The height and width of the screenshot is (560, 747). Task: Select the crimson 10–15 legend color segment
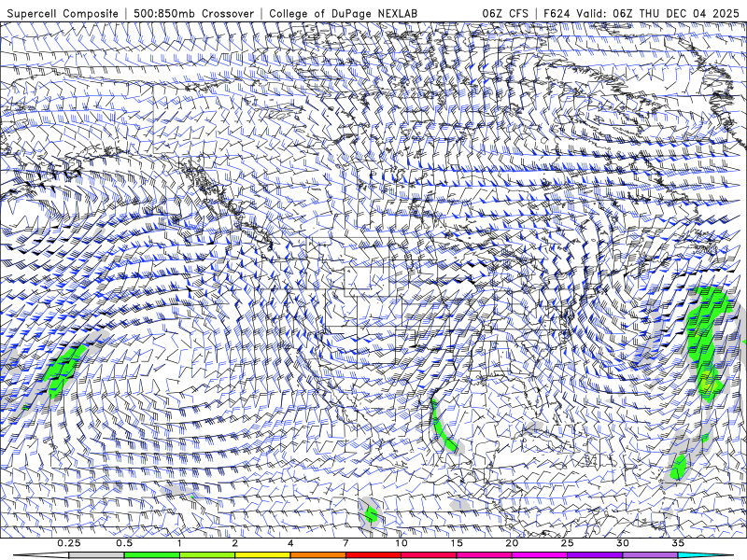click(429, 555)
